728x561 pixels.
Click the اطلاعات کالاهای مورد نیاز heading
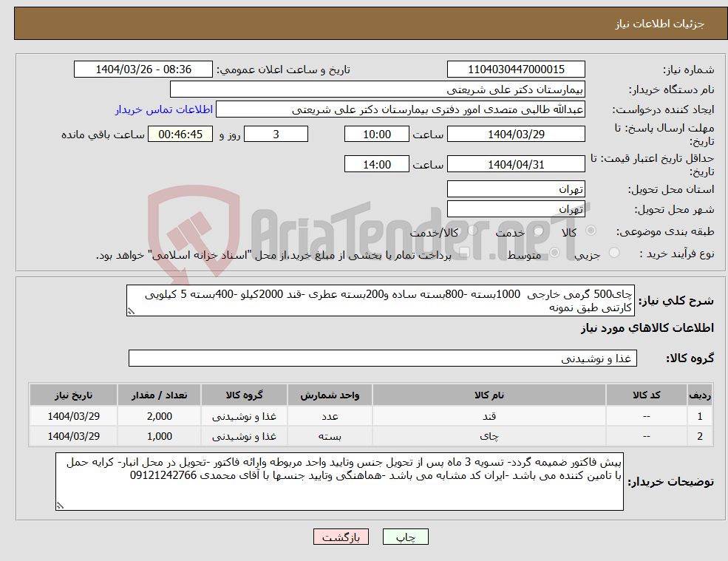[x=647, y=328]
